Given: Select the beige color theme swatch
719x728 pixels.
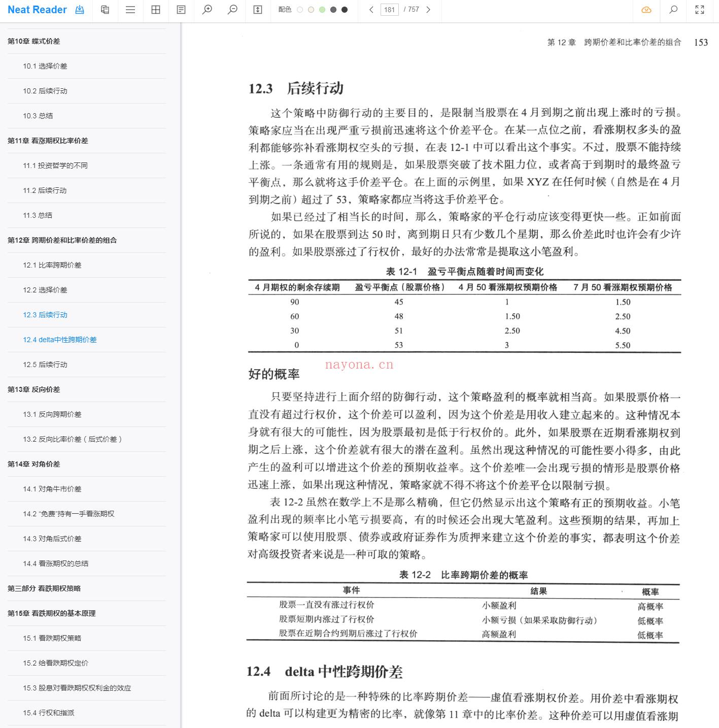Looking at the screenshot, I should 311,10.
